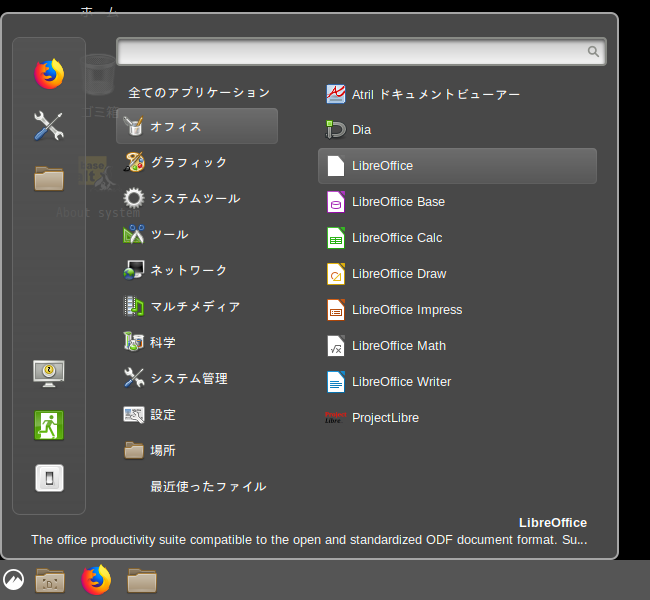The height and width of the screenshot is (600, 650).
Task: Click the power switch shutdown icon
Action: (x=49, y=478)
